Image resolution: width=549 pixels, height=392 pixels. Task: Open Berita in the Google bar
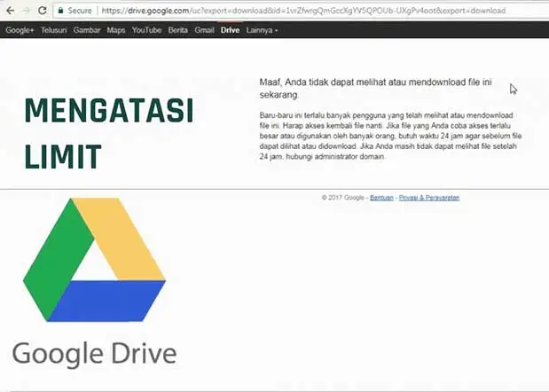(178, 30)
